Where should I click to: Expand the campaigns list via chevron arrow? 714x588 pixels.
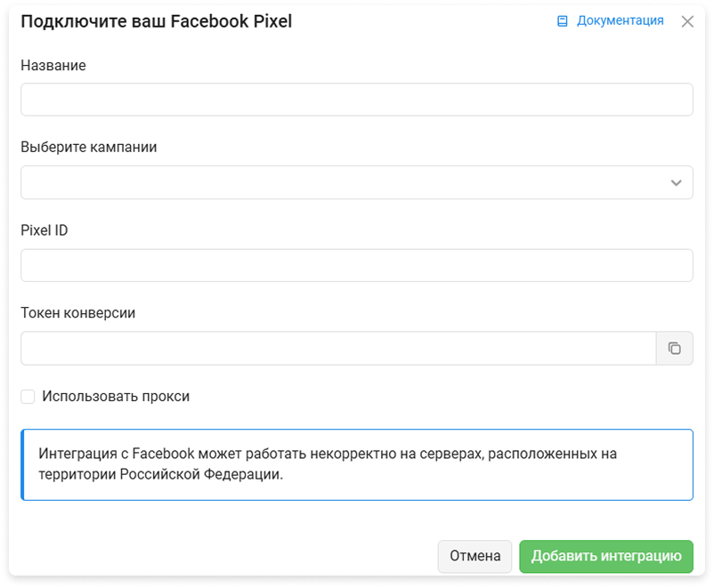676,182
